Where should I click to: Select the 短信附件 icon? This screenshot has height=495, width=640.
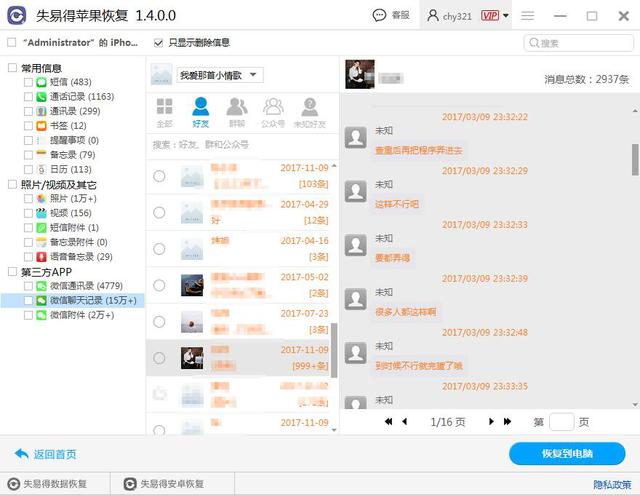point(41,228)
